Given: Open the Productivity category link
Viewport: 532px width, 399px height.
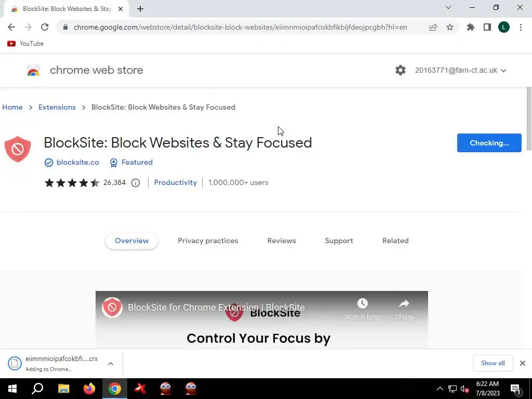Looking at the screenshot, I should (176, 182).
